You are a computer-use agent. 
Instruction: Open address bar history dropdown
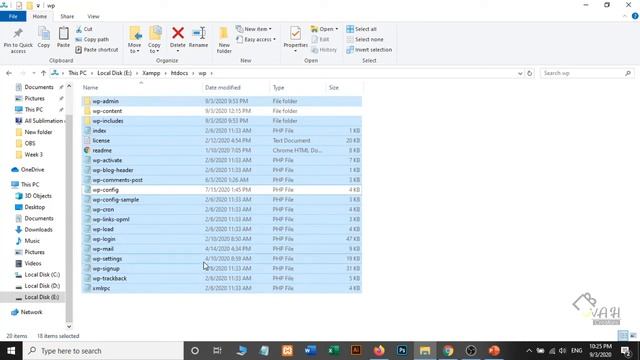tap(520, 73)
